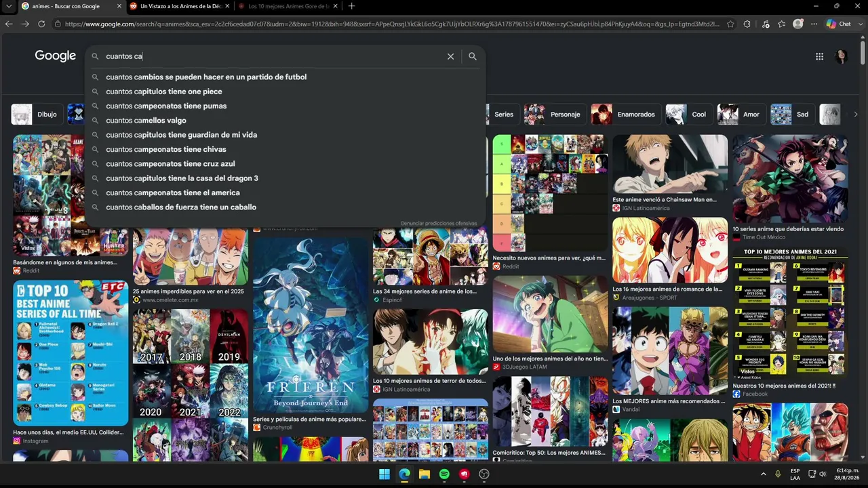Filter images by the Dibujo chip
This screenshot has height=488, width=868.
tap(36, 115)
